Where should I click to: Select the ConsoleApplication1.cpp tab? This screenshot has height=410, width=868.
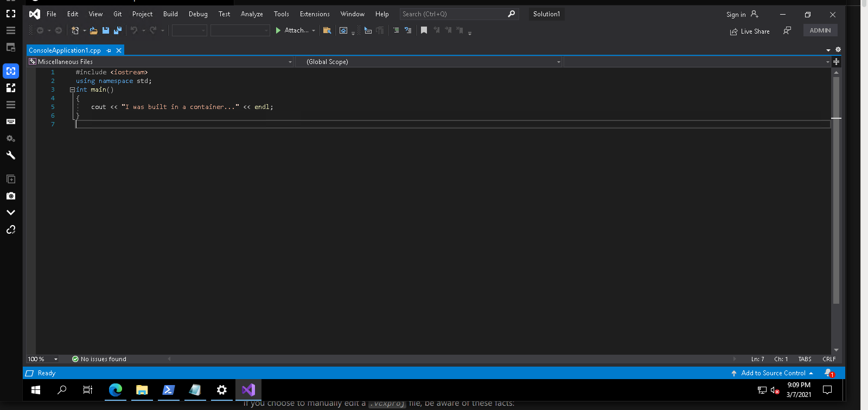pos(65,50)
